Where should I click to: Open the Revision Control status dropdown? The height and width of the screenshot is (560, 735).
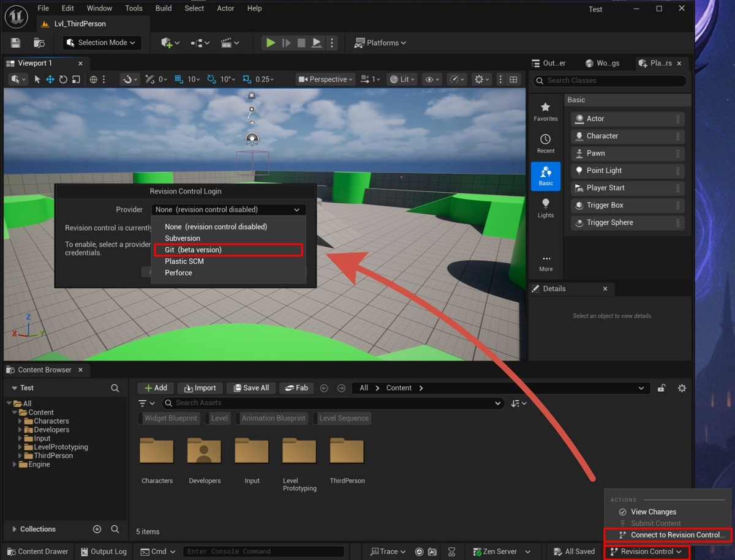(646, 551)
